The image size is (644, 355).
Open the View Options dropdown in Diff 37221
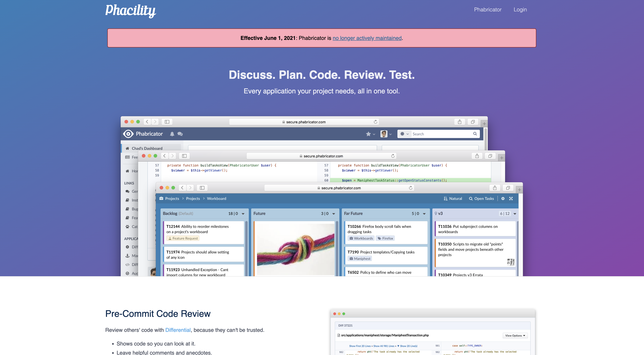(515, 335)
